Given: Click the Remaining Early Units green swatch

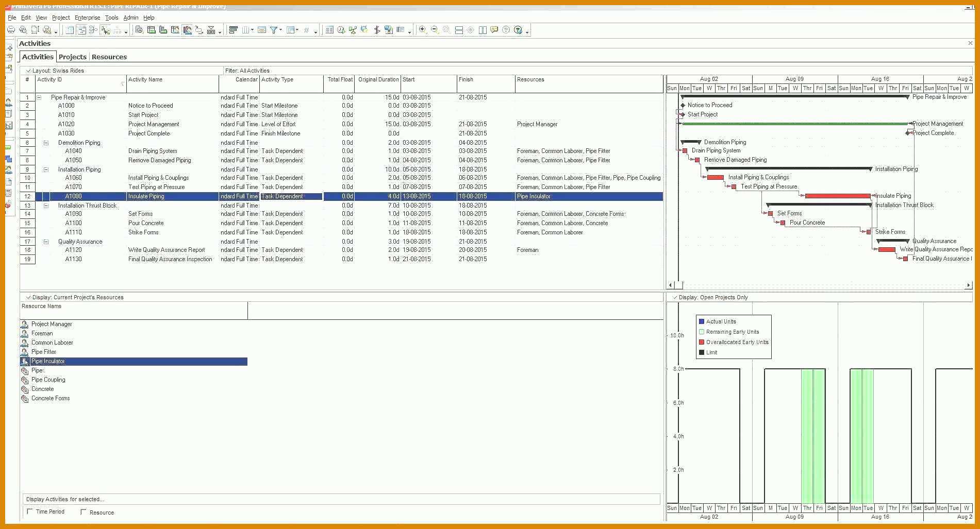Looking at the screenshot, I should pyautogui.click(x=701, y=332).
